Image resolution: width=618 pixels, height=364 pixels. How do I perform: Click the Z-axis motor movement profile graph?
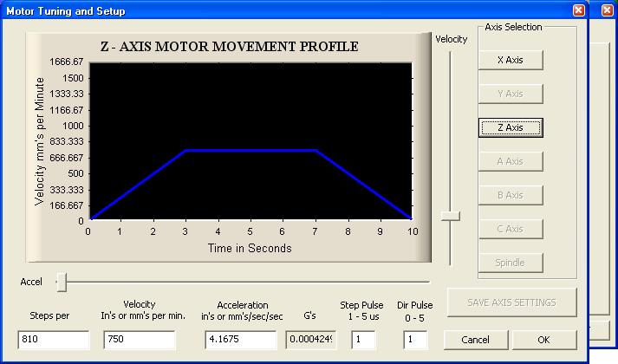click(250, 140)
